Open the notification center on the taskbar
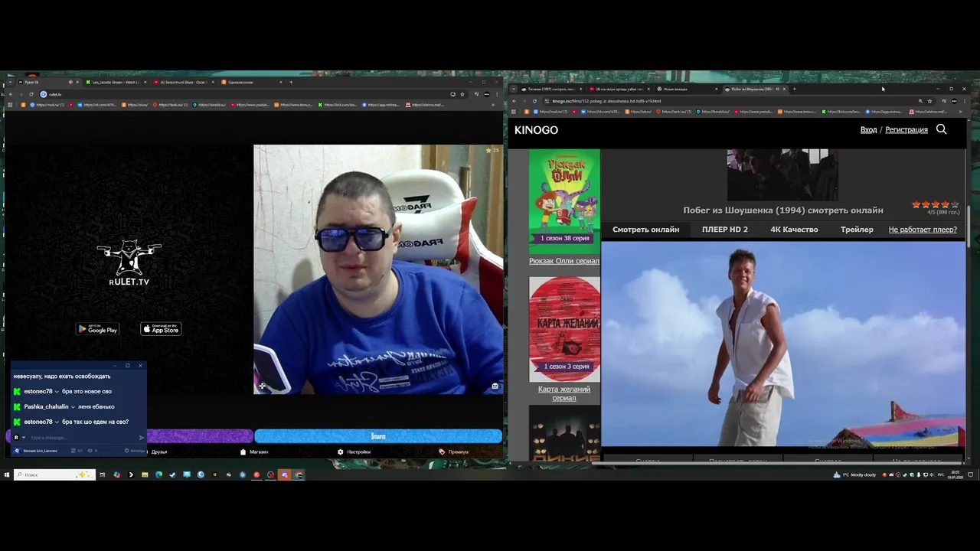Image resolution: width=980 pixels, height=551 pixels. click(x=971, y=474)
